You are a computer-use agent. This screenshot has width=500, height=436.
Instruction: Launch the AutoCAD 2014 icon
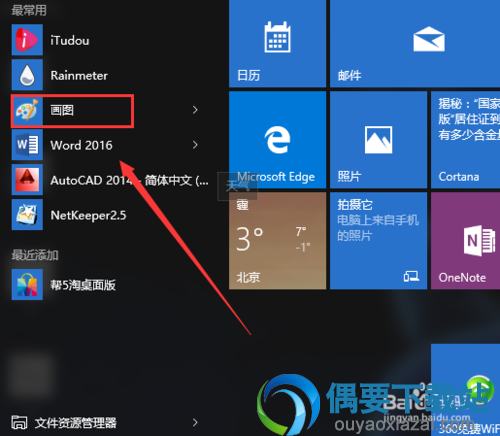[x=27, y=180]
